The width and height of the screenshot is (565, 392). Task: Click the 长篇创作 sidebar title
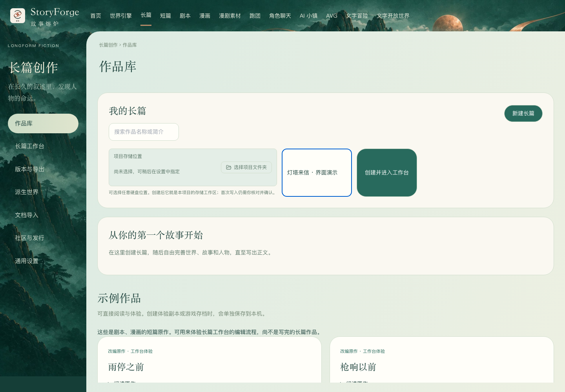click(33, 68)
